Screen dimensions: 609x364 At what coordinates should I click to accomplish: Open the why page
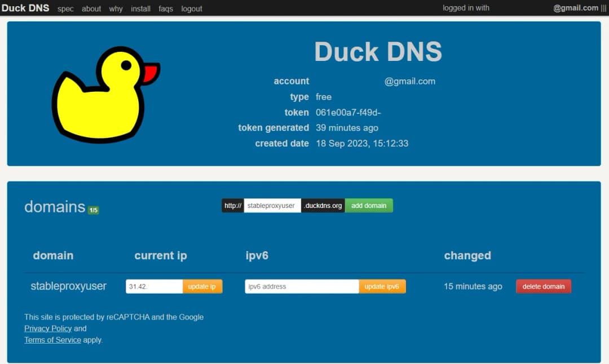116,9
